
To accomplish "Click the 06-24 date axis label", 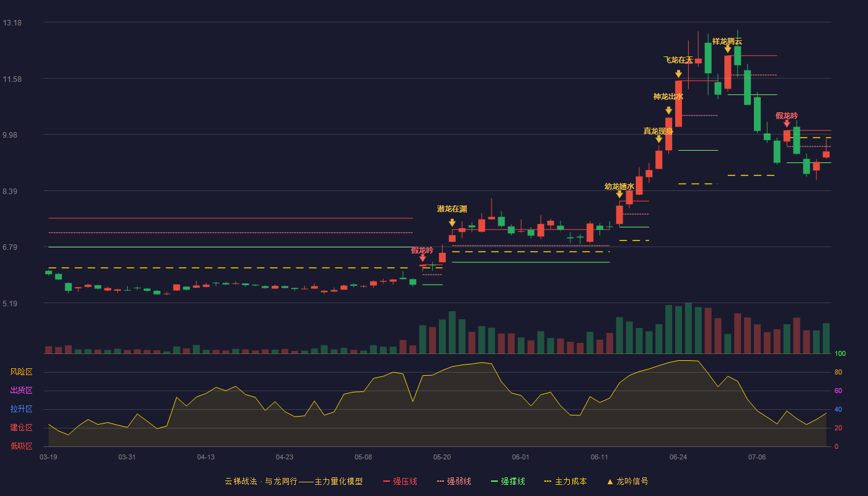I will [678, 457].
